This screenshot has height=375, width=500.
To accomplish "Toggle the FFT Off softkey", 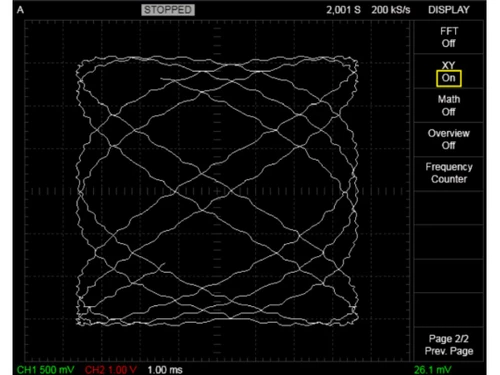I will click(449, 37).
